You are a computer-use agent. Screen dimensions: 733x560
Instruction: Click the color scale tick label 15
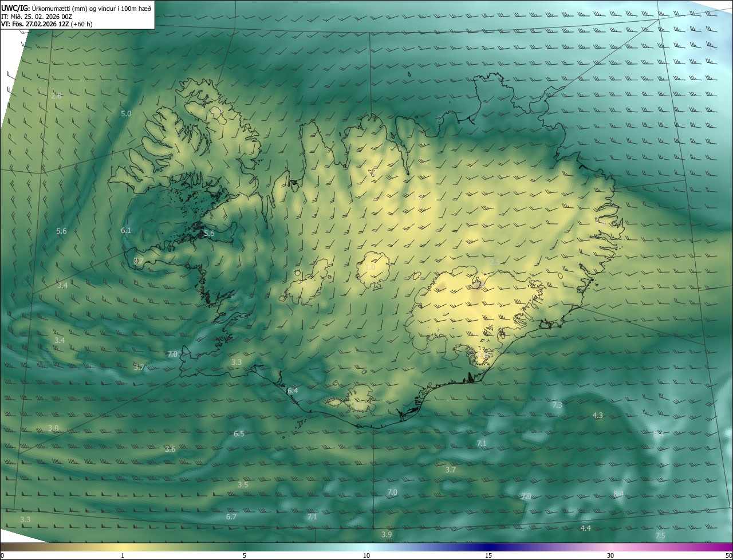tap(488, 555)
